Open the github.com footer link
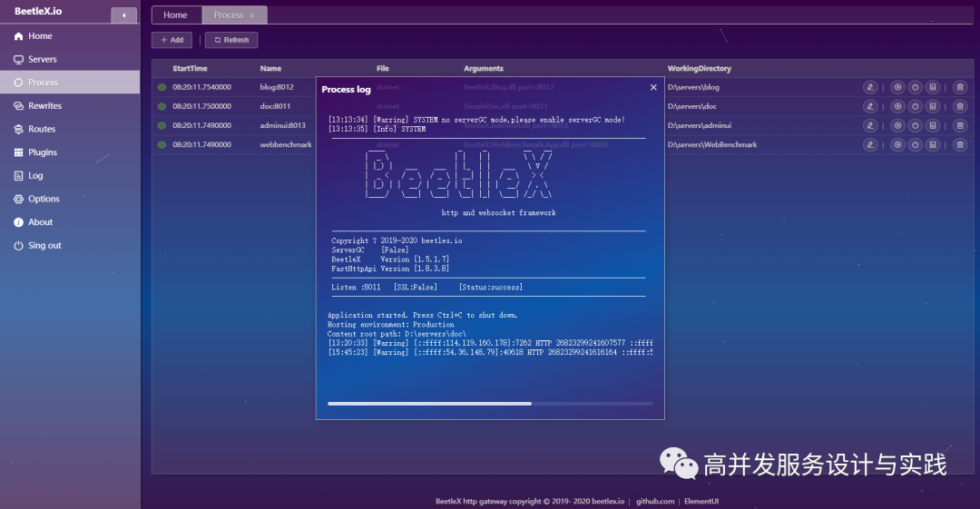The width and height of the screenshot is (980, 509). (x=655, y=501)
